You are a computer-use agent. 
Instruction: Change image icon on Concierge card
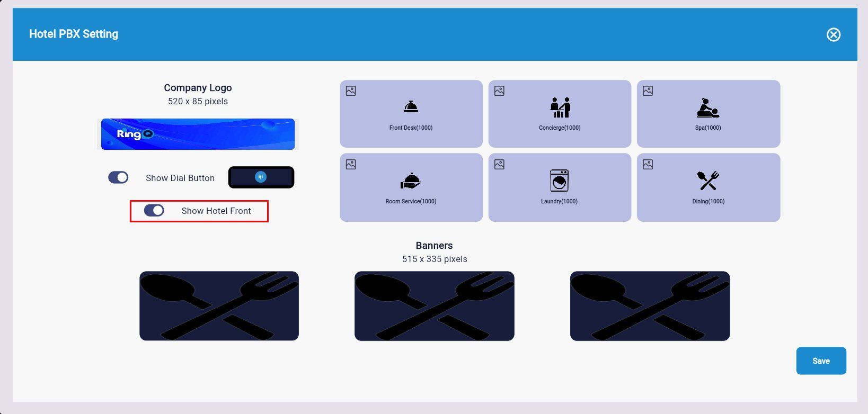(499, 91)
